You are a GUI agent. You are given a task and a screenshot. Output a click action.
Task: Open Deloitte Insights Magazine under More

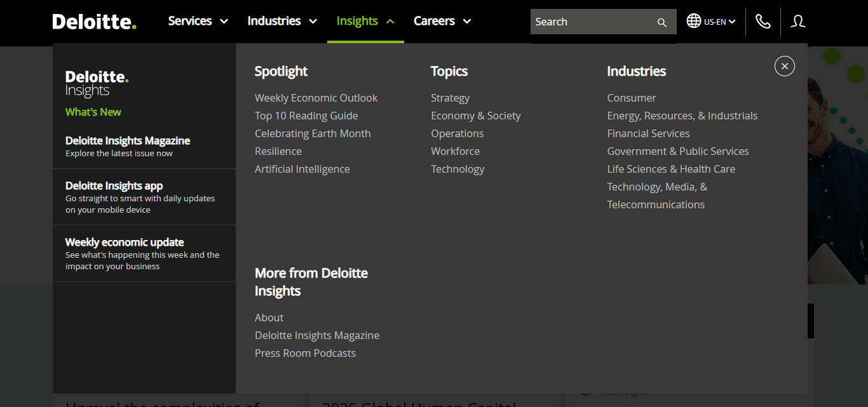point(317,335)
